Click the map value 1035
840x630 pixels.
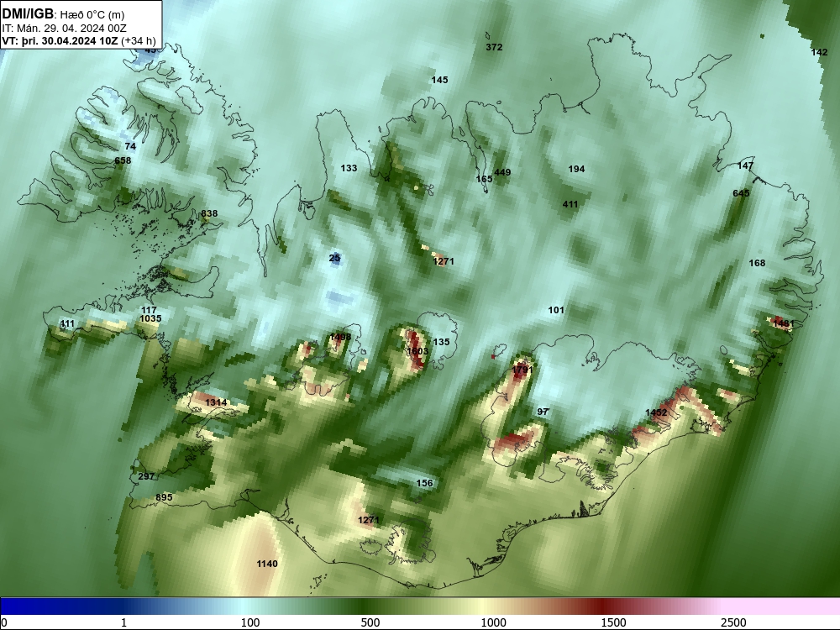[x=150, y=318]
